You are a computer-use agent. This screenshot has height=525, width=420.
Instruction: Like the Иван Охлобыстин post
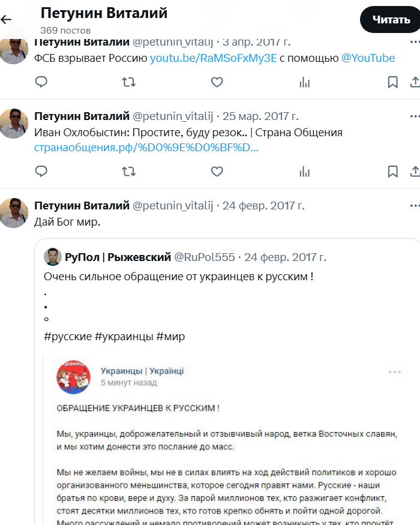[x=217, y=172]
